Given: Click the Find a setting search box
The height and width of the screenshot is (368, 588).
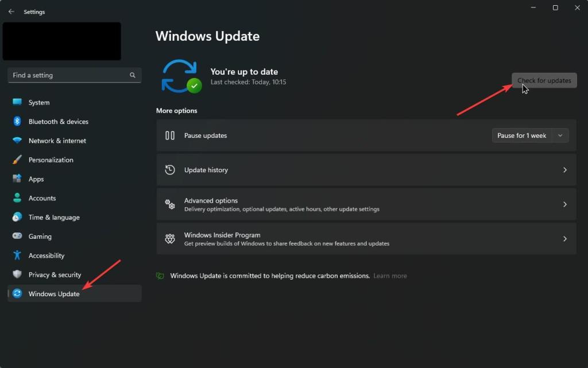Looking at the screenshot, I should click(x=74, y=75).
